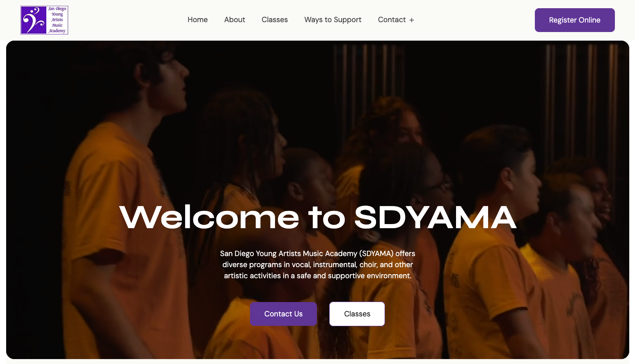
Task: Click the SDYAMA description paragraph
Action: (x=318, y=265)
